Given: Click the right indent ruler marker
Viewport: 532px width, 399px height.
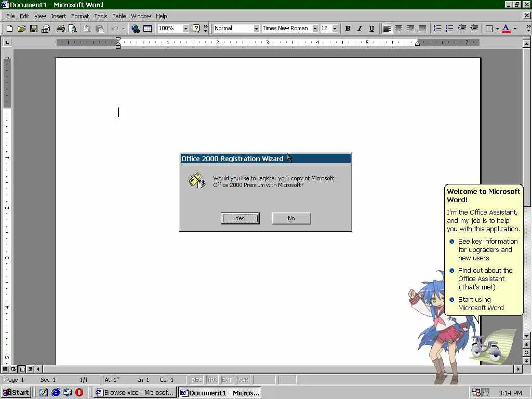Looking at the screenshot, I should click(x=418, y=44).
